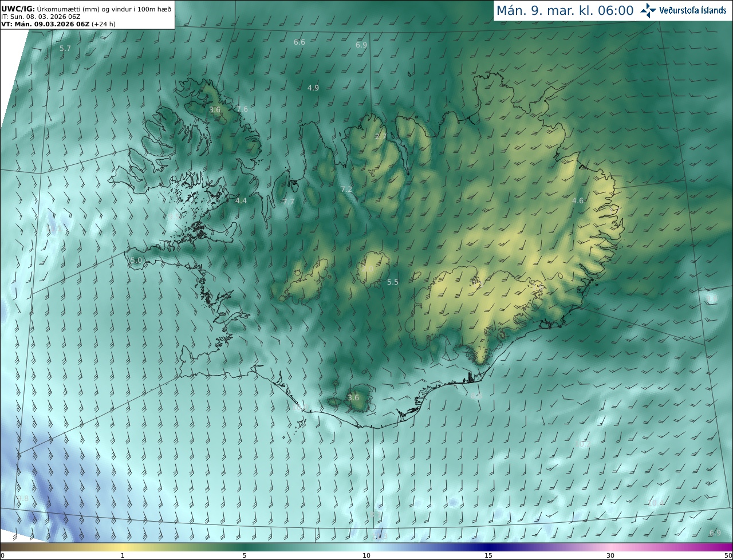This screenshot has width=733, height=560.
Task: Click the '6.9' value beside 6.6
Action: click(x=361, y=45)
